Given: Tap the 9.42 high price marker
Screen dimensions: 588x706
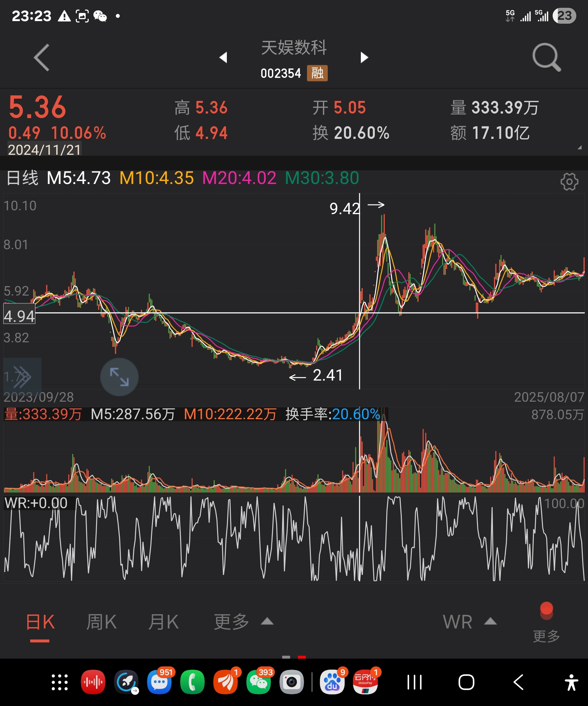Looking at the screenshot, I should click(x=345, y=208).
